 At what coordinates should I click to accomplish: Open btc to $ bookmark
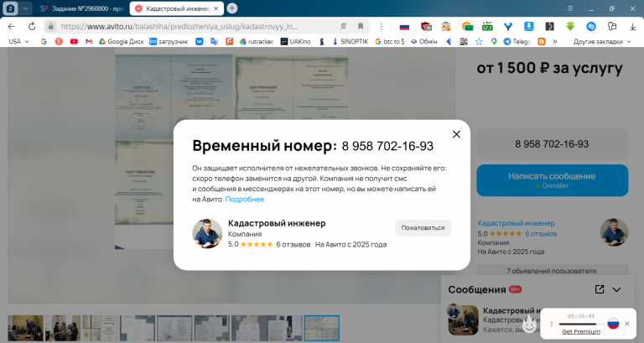pos(389,41)
